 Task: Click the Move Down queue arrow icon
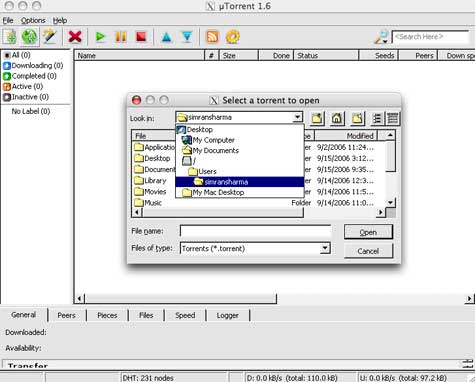(x=187, y=37)
